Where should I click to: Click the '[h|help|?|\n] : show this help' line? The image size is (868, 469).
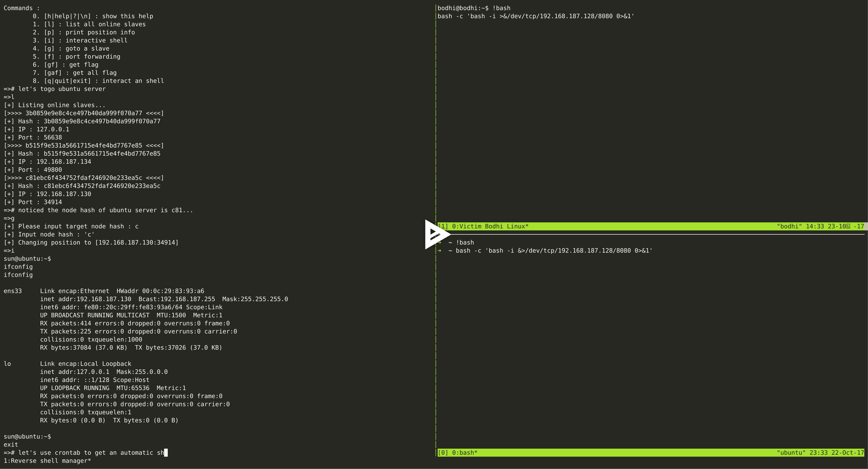point(93,16)
